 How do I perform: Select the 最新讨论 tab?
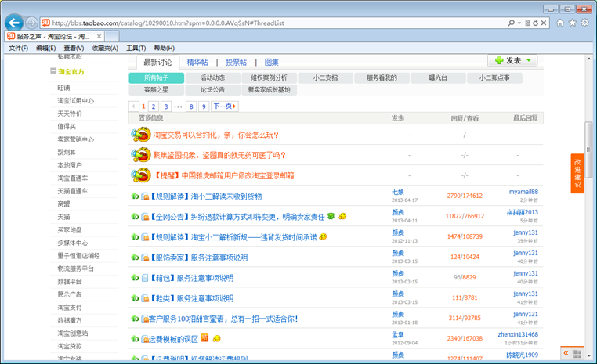(x=157, y=62)
